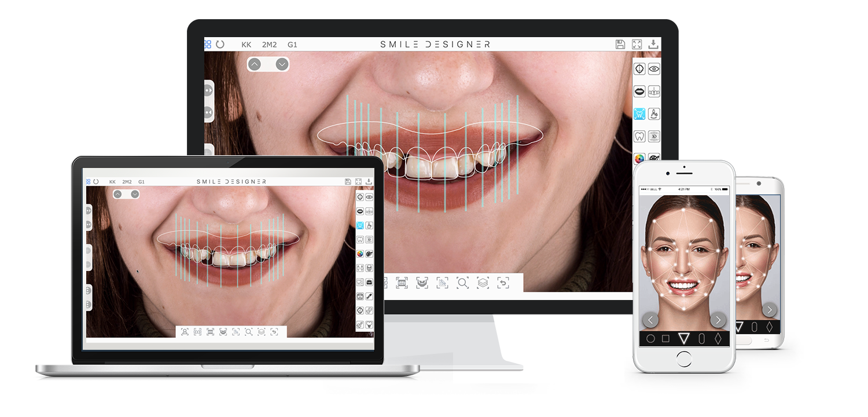This screenshot has height=417, width=868.
Task: Click the two-faces icon in laptop's bottom toolbar
Action: click(x=197, y=332)
